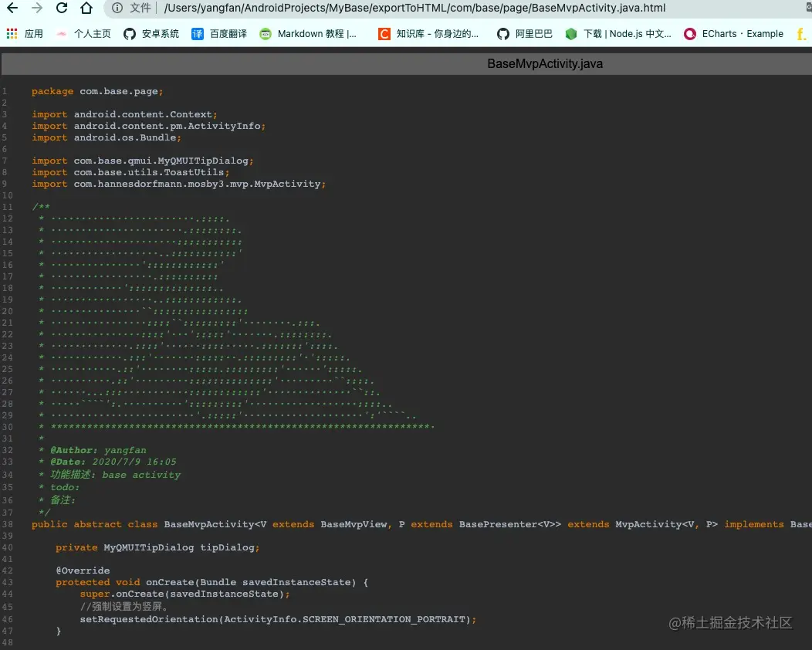Click the import com.base.utils.ToastUtils line
This screenshot has width=812, height=650.
point(130,172)
